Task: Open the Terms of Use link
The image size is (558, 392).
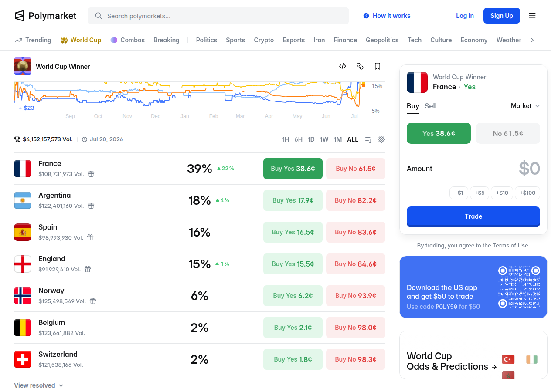Action: pyautogui.click(x=510, y=246)
